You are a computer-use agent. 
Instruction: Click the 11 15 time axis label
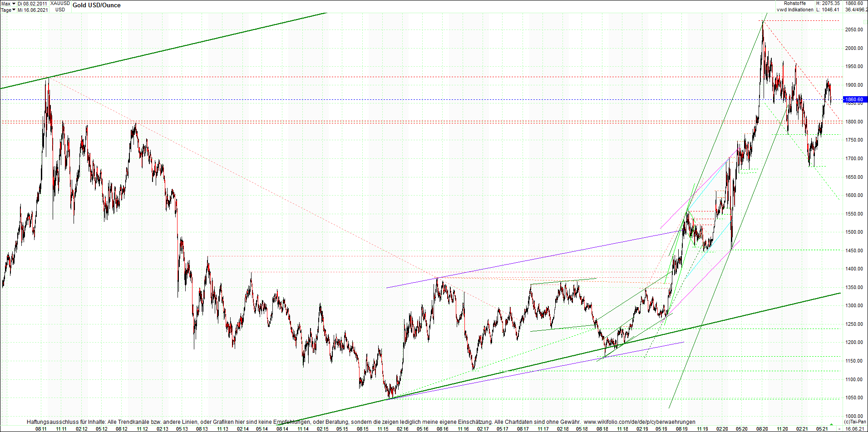[382, 429]
